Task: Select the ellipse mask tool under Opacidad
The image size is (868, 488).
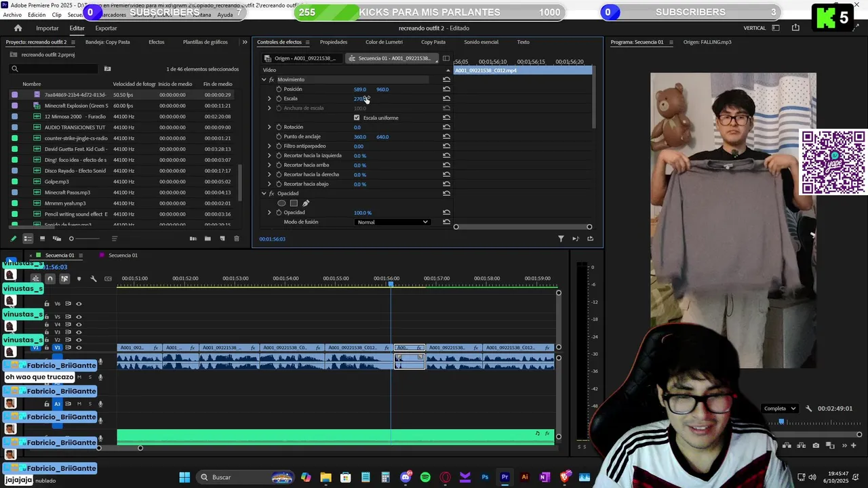Action: click(281, 203)
